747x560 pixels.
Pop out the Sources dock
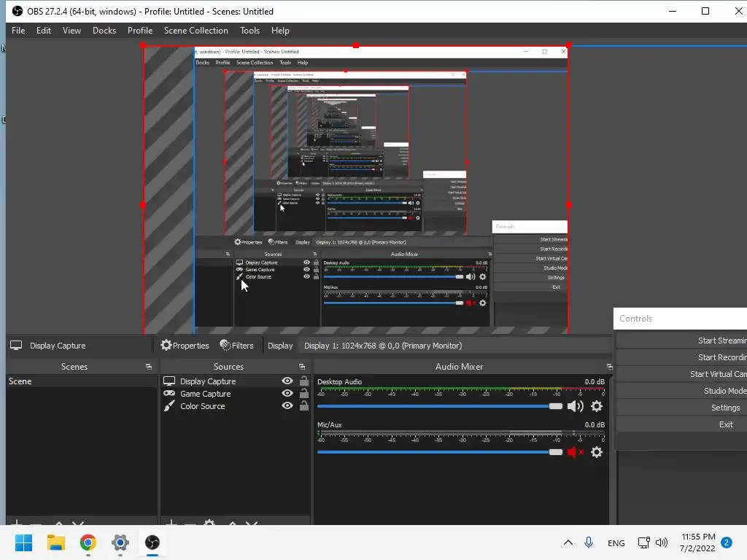[x=302, y=367]
